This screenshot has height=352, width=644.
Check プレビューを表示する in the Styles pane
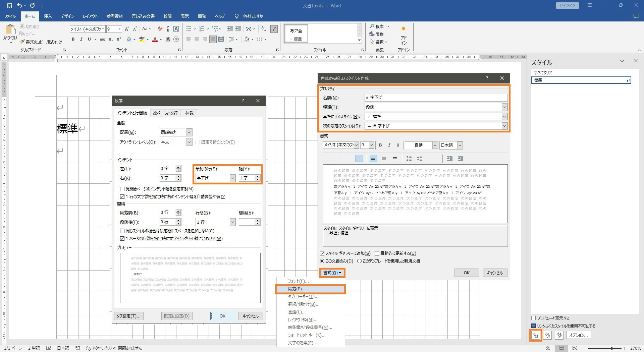click(x=534, y=318)
